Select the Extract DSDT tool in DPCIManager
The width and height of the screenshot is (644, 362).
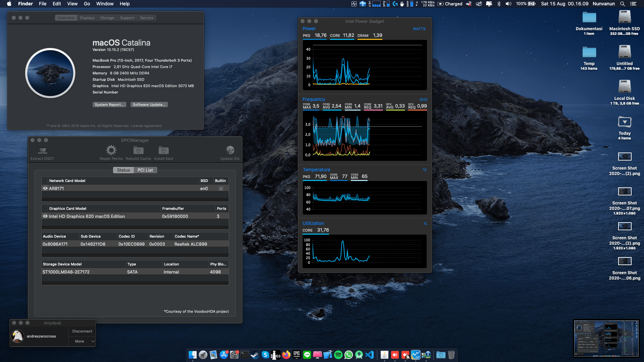pos(42,152)
